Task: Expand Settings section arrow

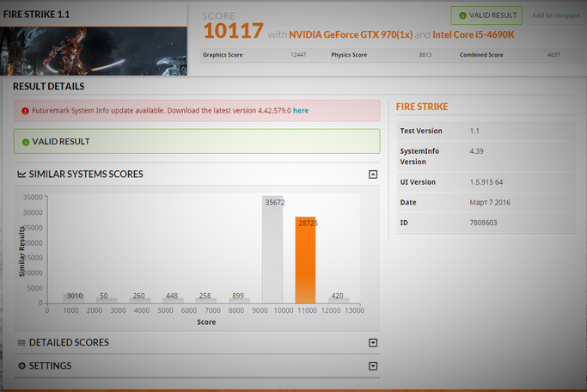Action: pyautogui.click(x=373, y=366)
